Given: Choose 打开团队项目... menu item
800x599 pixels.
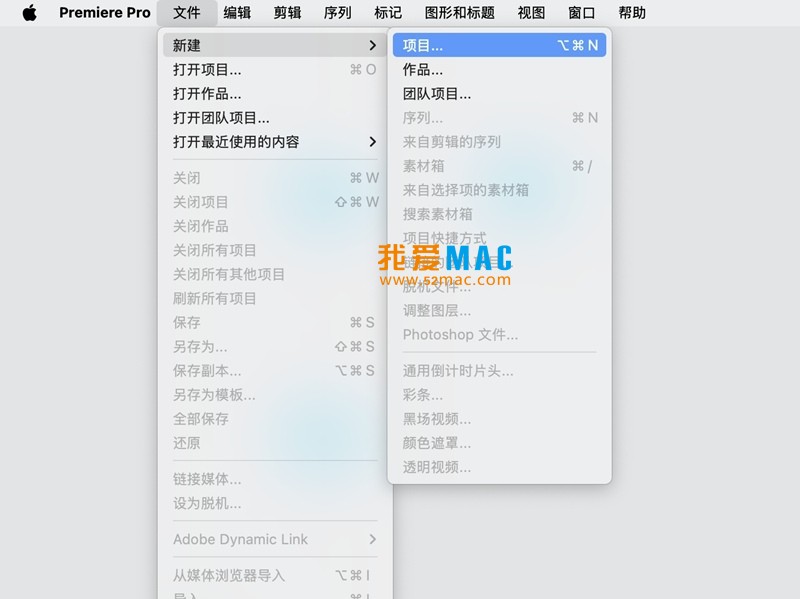Looking at the screenshot, I should coord(275,118).
